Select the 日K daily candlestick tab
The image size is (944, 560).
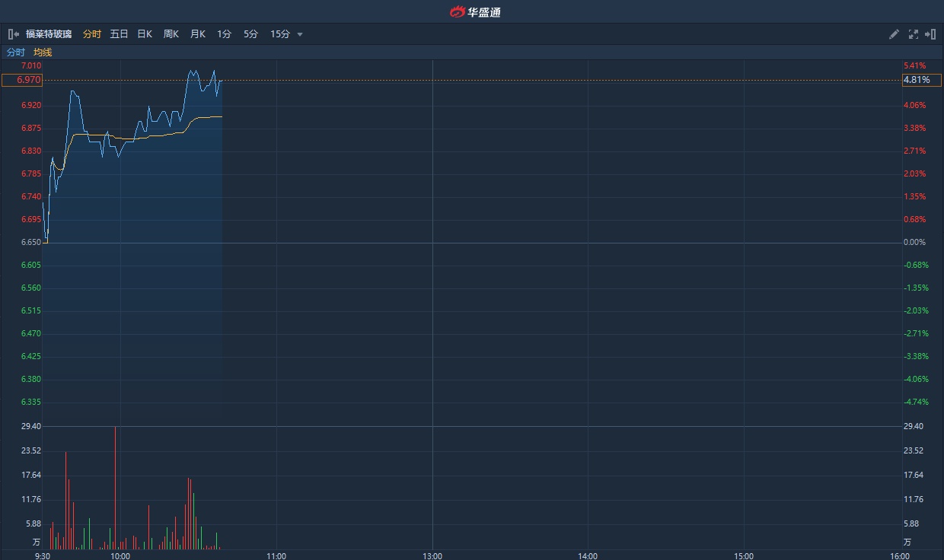(x=145, y=34)
